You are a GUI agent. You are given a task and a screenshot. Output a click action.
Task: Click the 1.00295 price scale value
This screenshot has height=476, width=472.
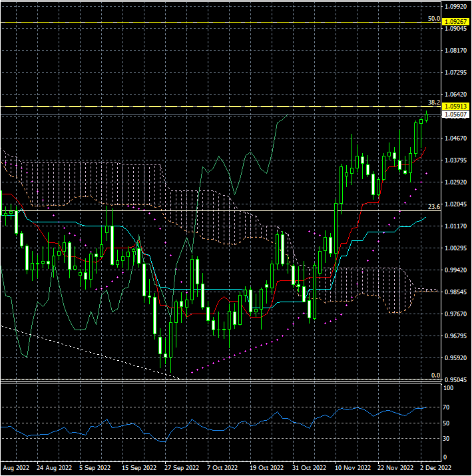tap(455, 248)
